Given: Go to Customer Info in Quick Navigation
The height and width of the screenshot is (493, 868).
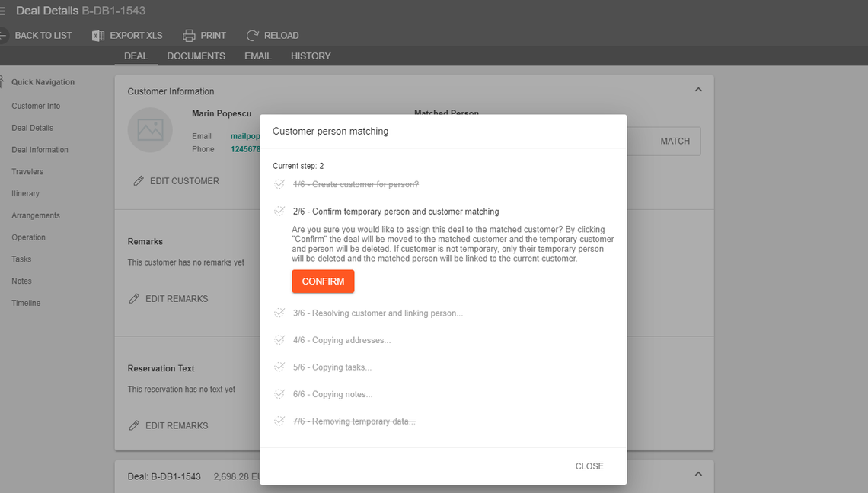Looking at the screenshot, I should coord(36,106).
